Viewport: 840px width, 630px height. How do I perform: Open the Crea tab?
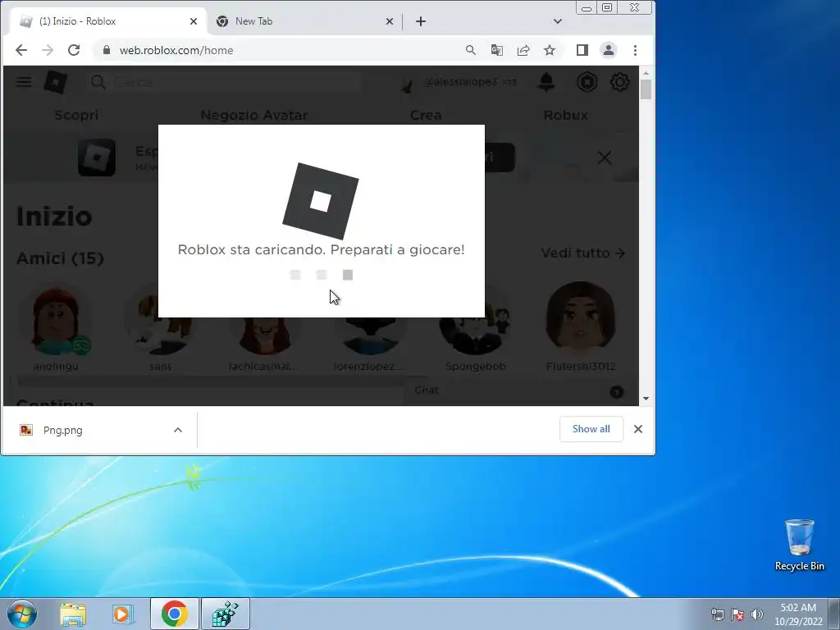click(426, 115)
